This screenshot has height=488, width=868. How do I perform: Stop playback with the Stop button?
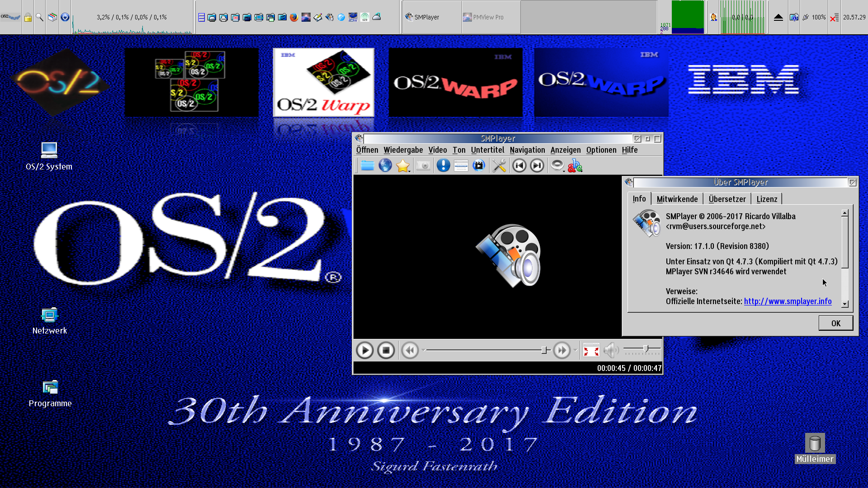(386, 350)
